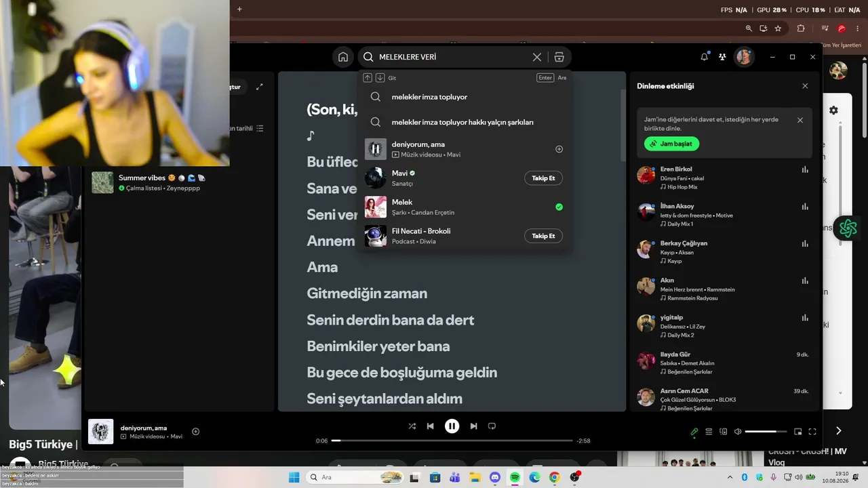Toggle repeat mode
The height and width of the screenshot is (488, 868).
click(x=492, y=426)
